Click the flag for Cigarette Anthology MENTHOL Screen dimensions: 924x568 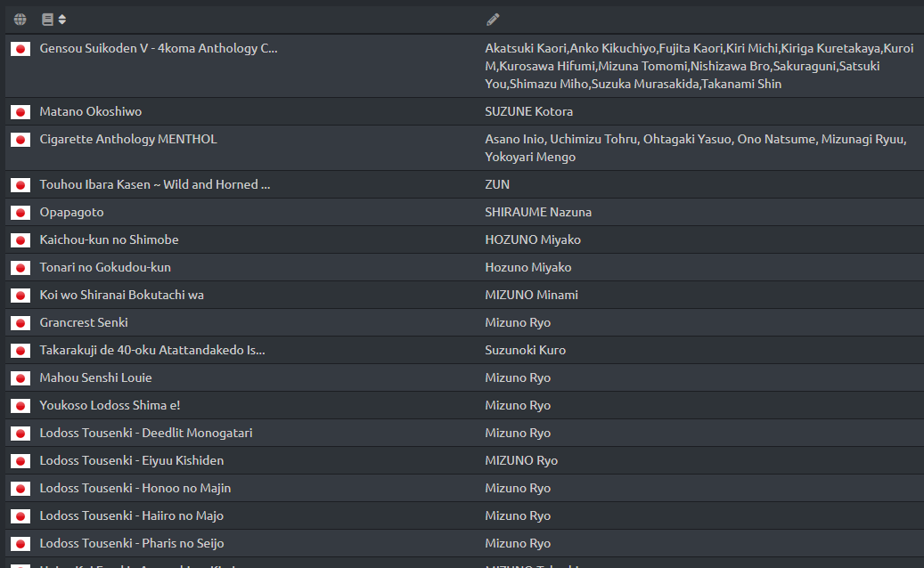pyautogui.click(x=20, y=140)
